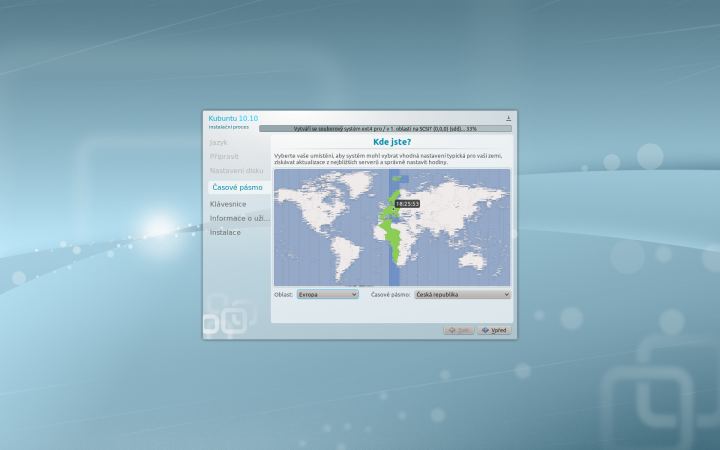The image size is (720, 450).
Task: Click the 18:25:53 time label on map
Action: [407, 203]
